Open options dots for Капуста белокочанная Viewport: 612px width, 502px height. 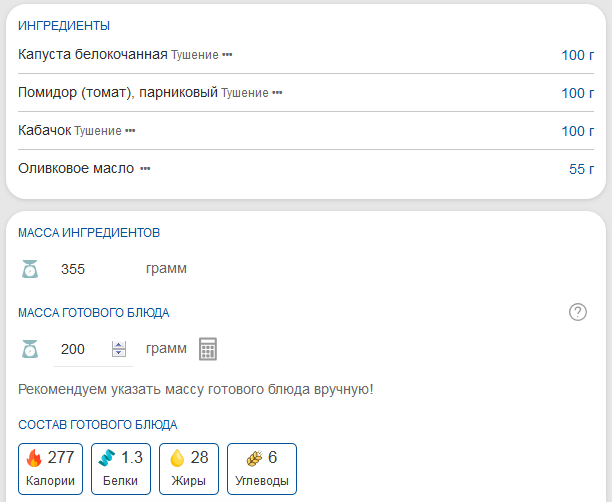point(227,55)
